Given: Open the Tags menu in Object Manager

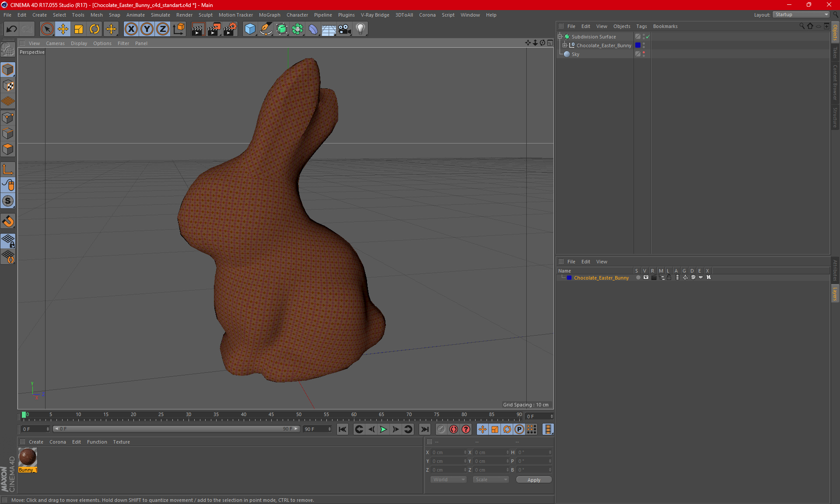Looking at the screenshot, I should pos(641,26).
